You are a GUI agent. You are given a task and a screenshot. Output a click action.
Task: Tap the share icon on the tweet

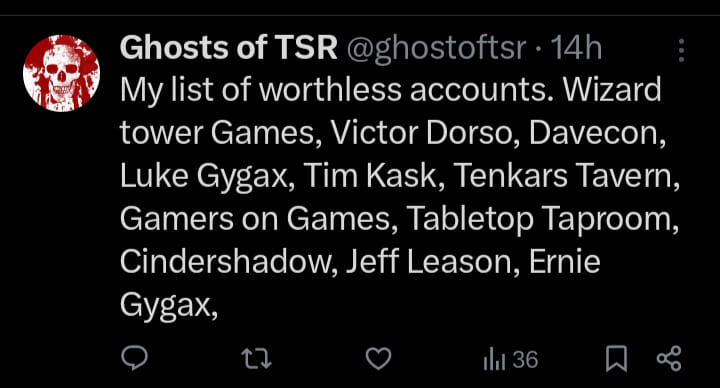click(669, 359)
